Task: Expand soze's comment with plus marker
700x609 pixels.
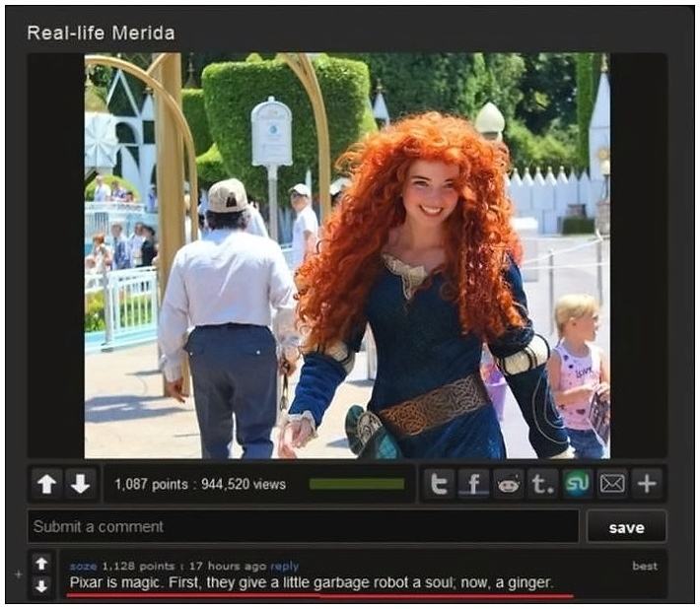Action: coord(19,575)
